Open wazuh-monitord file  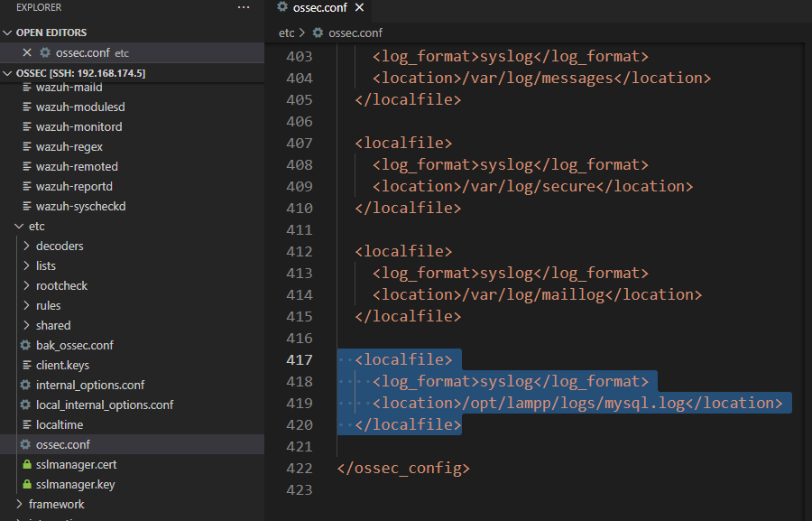(78, 127)
